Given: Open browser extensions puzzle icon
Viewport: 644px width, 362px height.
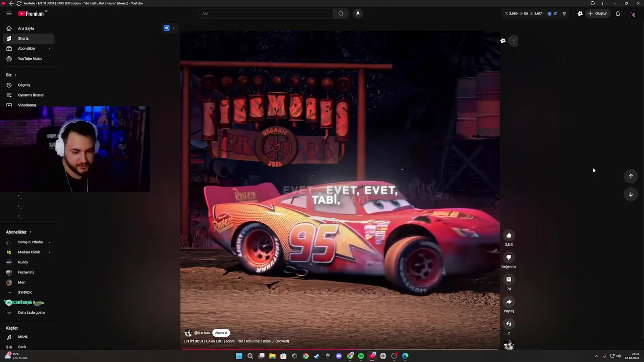Looking at the screenshot, I should point(592,3).
